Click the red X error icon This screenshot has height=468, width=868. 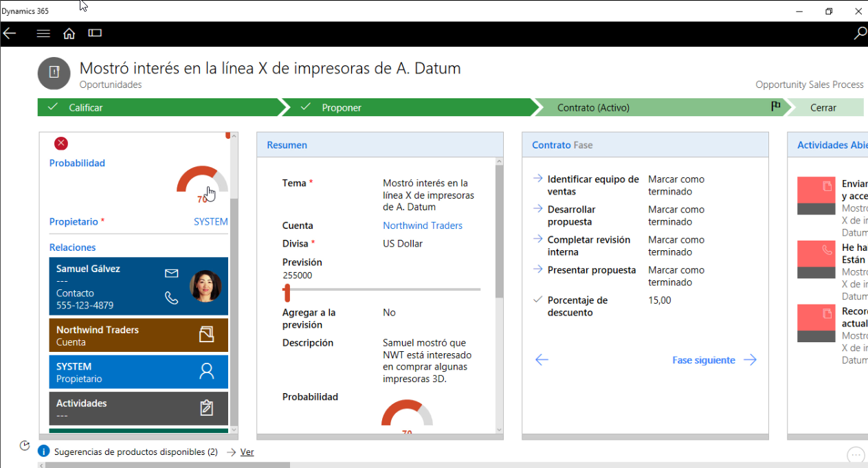(61, 143)
